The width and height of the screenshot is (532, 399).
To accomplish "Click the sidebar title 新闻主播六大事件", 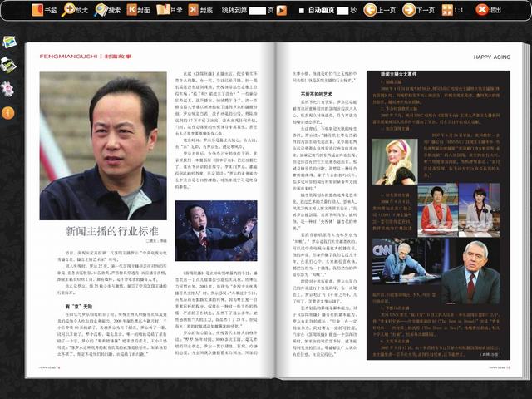I will tap(398, 74).
